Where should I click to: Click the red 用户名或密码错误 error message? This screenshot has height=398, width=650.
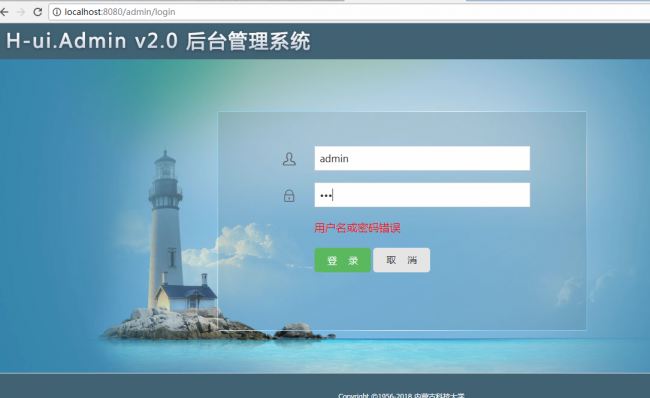point(357,228)
